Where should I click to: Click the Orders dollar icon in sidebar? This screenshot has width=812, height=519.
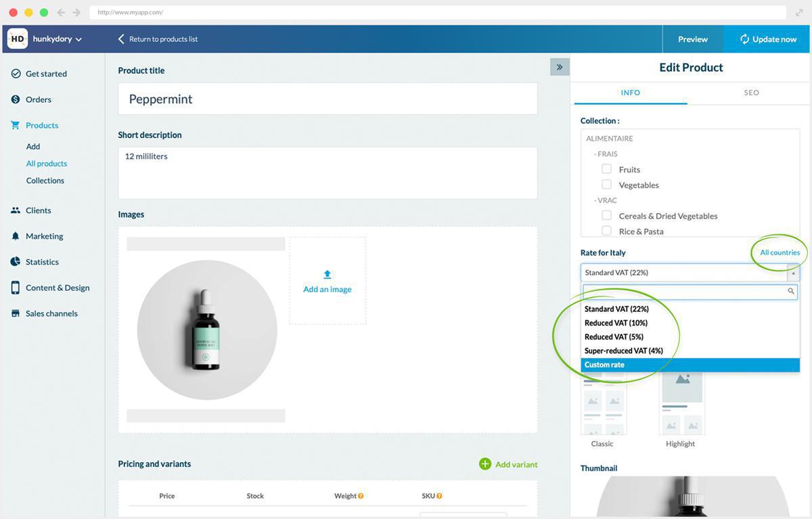point(16,99)
